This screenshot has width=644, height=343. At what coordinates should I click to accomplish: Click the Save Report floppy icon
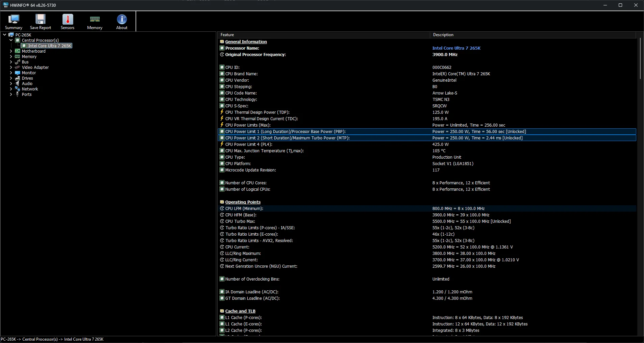pyautogui.click(x=41, y=19)
